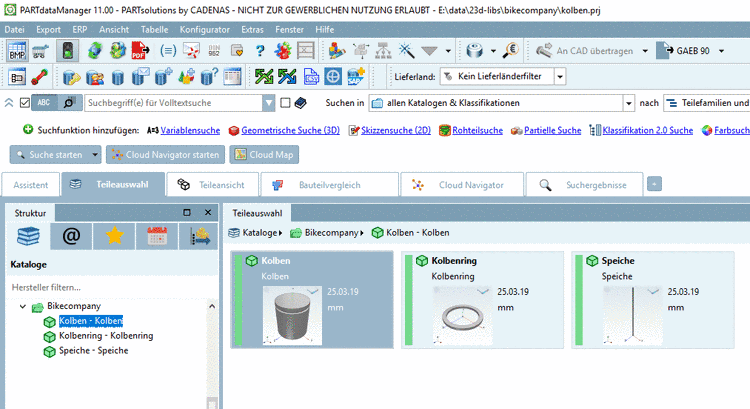Image resolution: width=750 pixels, height=409 pixels.
Task: Open the An CAD übertragen dropdown arrow
Action: [x=645, y=51]
